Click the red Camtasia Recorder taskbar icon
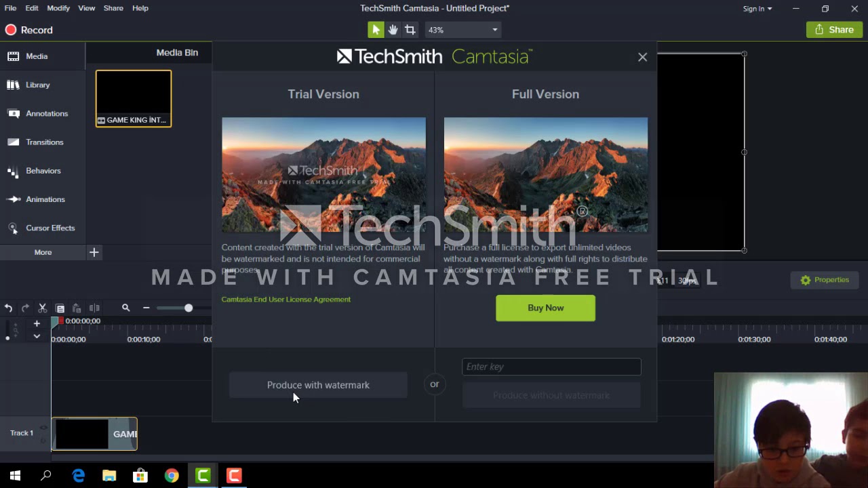 234,476
